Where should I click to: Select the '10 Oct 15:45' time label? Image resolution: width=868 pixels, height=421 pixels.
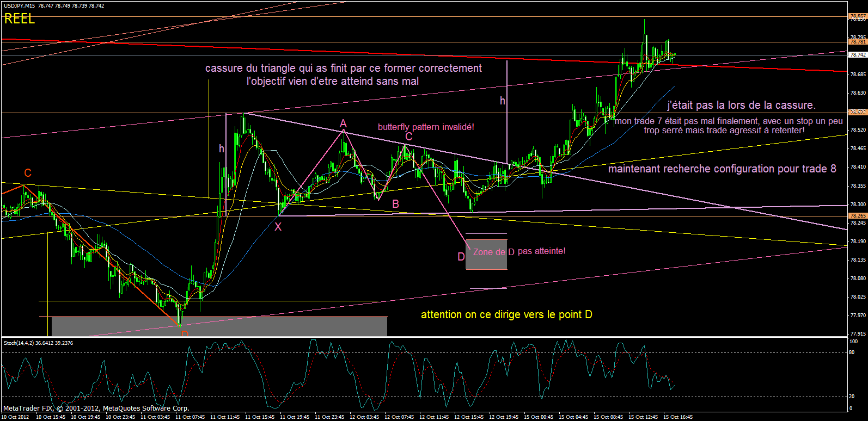[x=51, y=417]
